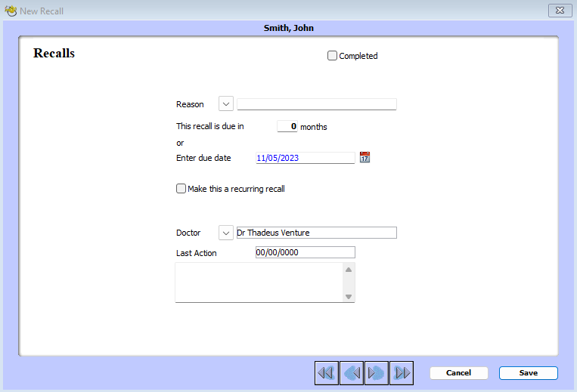The width and height of the screenshot is (577, 392).
Task: Tick the Completed checkbox
Action: [332, 56]
